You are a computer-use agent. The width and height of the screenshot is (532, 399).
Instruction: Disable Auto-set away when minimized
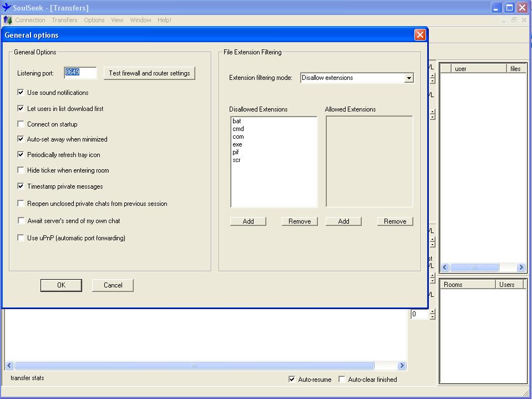pyautogui.click(x=21, y=139)
